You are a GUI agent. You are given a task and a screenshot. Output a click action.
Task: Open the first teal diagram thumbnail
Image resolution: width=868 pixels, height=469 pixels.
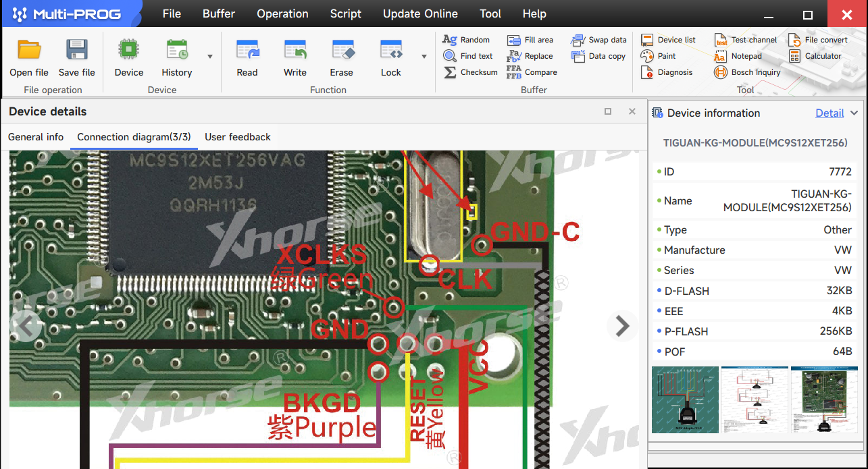(x=685, y=399)
